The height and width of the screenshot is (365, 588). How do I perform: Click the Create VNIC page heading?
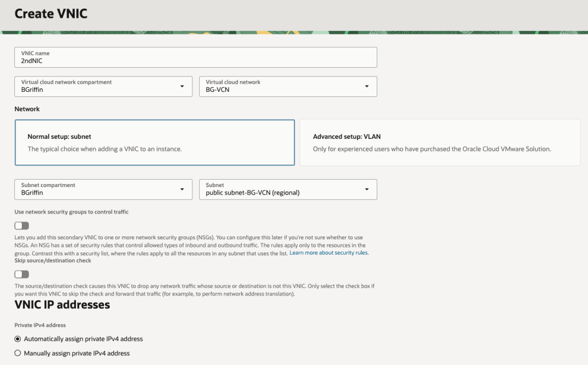(51, 14)
